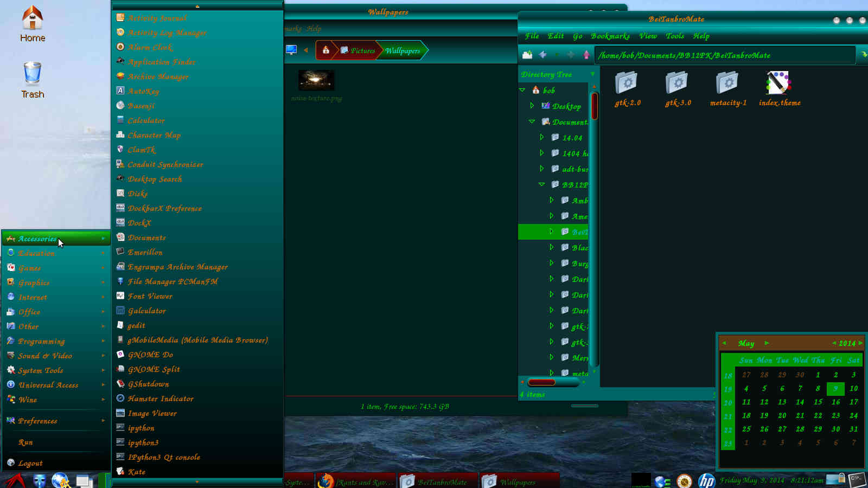The image size is (868, 488).
Task: Open the Graphics submenu
Action: [56, 282]
